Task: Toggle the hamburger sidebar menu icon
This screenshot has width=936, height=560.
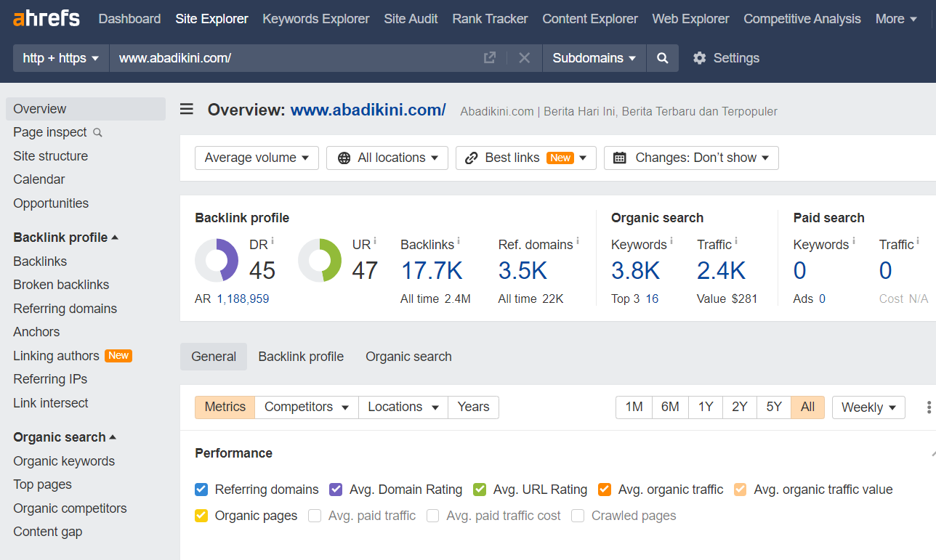Action: [x=187, y=110]
